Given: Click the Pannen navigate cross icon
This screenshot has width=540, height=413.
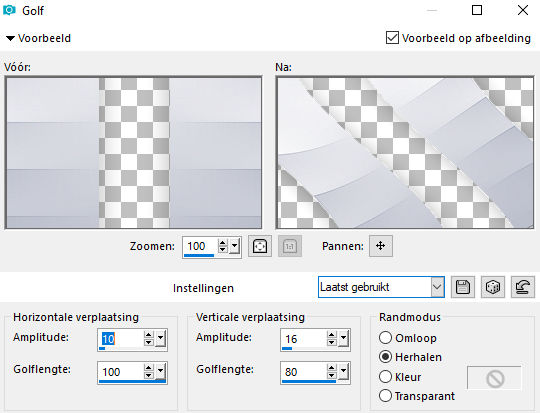Looking at the screenshot, I should [x=381, y=246].
